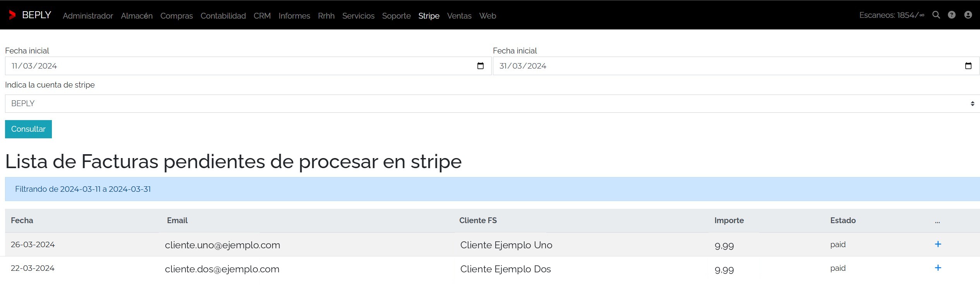Open the Servicios menu

click(x=358, y=16)
